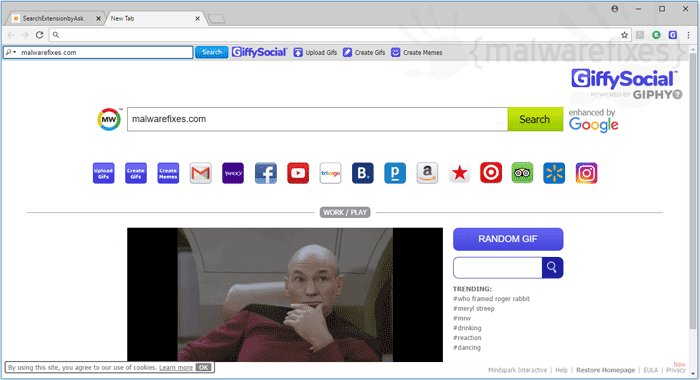Click Create Memes in the toolbar
Image resolution: width=700 pixels, height=380 pixels.
(x=417, y=52)
